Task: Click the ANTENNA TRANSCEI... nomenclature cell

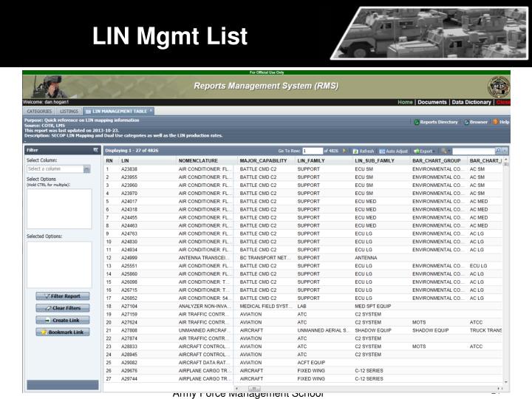Action: 203,258
